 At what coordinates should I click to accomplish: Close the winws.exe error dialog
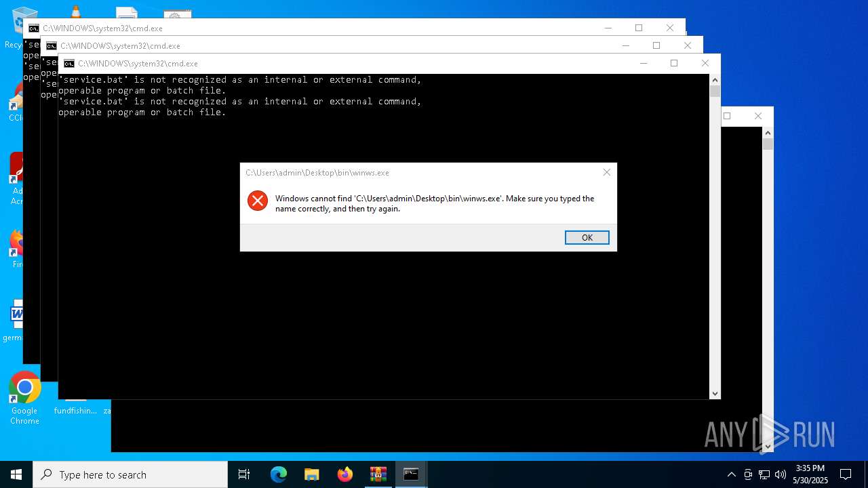[x=607, y=172]
